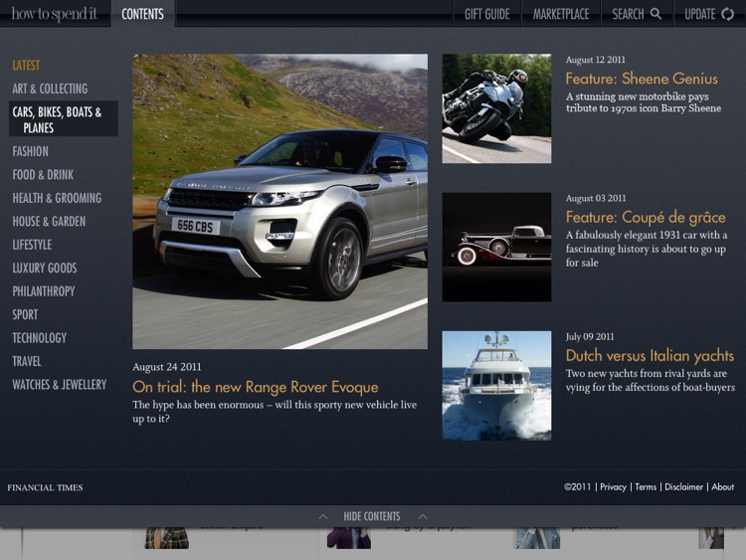This screenshot has height=560, width=746.
Task: Click the About footer link
Action: 723,486
